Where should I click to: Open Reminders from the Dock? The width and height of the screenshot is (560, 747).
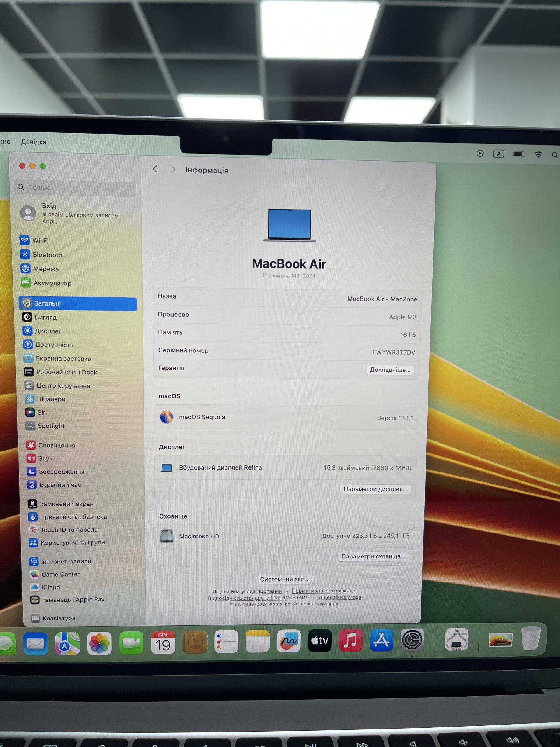[226, 641]
